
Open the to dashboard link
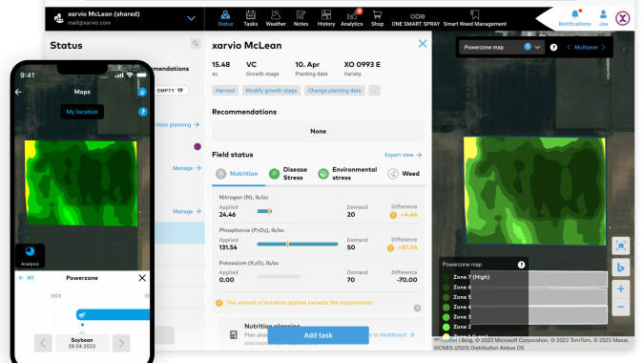coord(393,334)
